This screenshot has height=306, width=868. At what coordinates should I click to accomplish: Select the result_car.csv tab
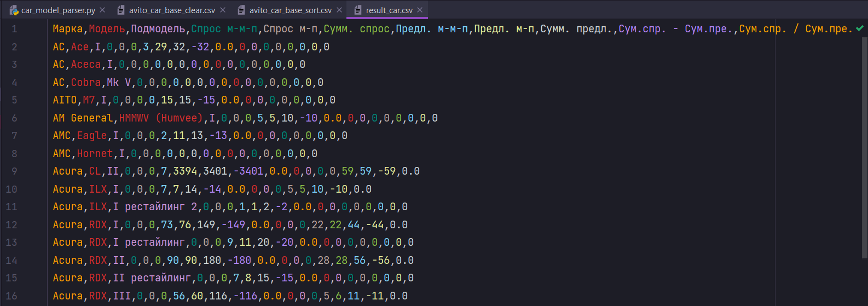click(389, 10)
